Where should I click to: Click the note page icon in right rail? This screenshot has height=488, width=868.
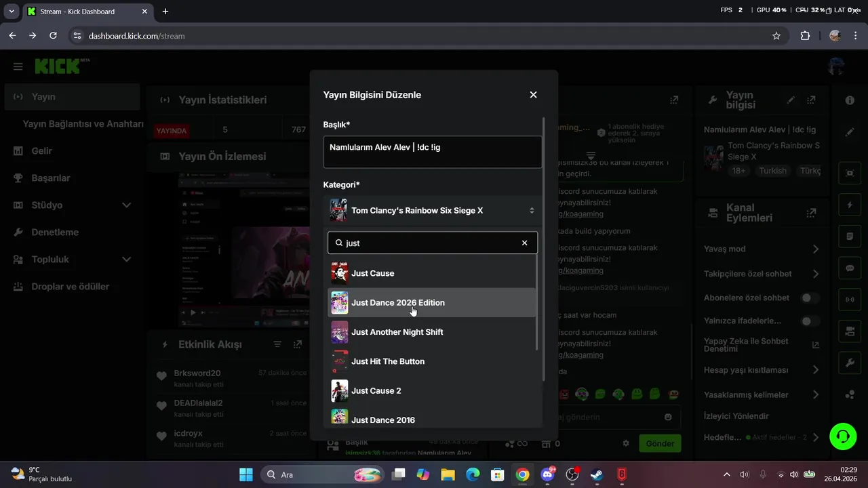click(x=850, y=237)
